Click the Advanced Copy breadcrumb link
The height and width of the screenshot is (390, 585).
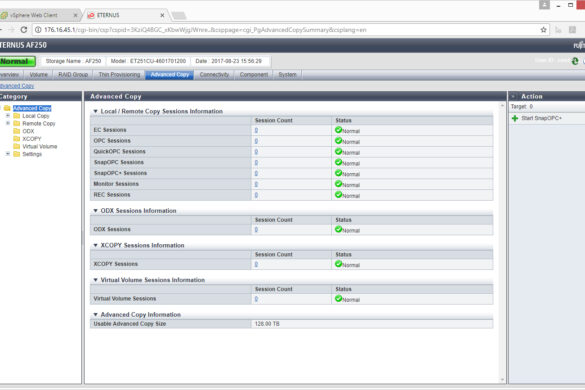coord(17,86)
